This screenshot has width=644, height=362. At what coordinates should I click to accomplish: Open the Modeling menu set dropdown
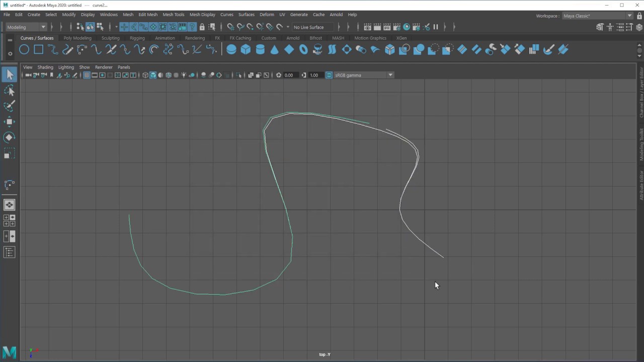[26, 27]
